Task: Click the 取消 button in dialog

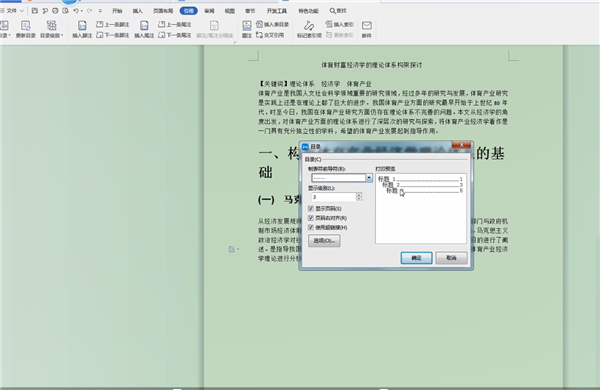Action: (x=451, y=258)
